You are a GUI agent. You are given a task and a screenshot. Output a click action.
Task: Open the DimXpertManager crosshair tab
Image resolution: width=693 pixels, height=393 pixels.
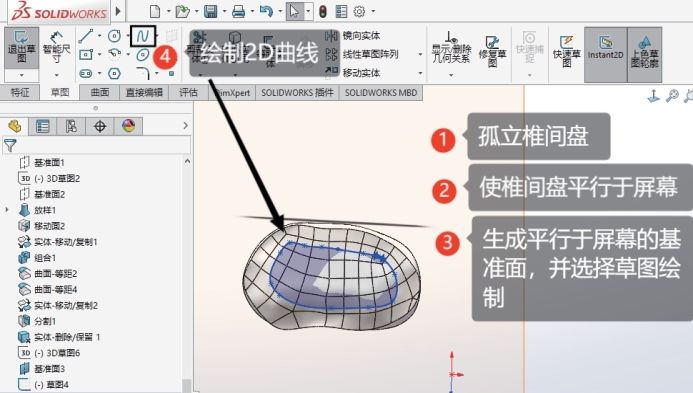[x=100, y=126]
